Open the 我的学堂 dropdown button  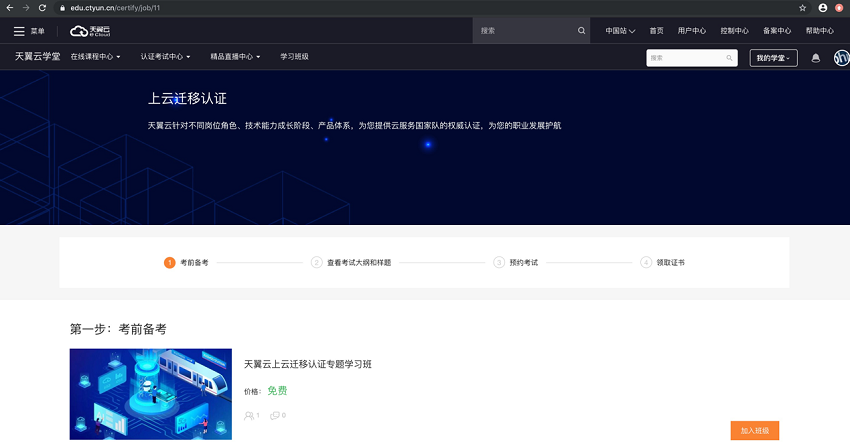pos(774,58)
